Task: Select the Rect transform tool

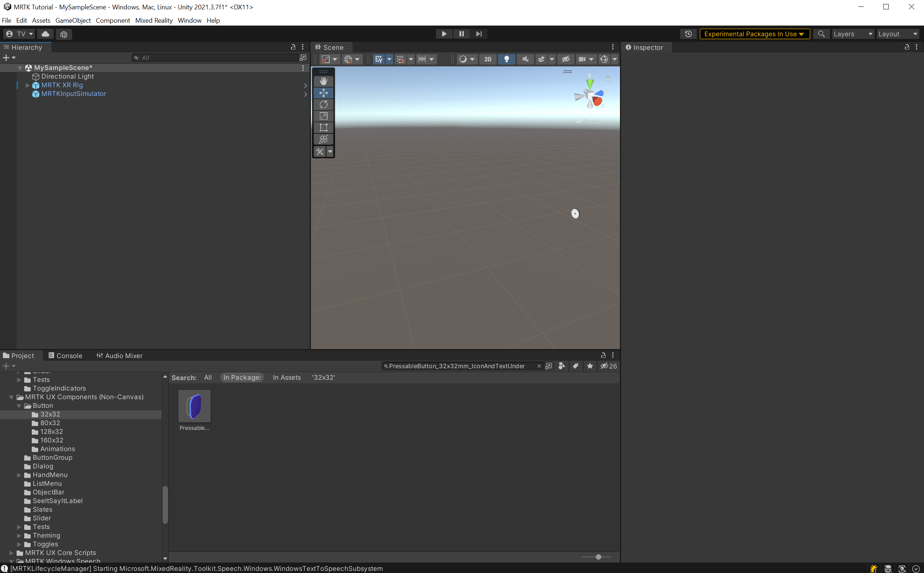Action: pos(323,127)
